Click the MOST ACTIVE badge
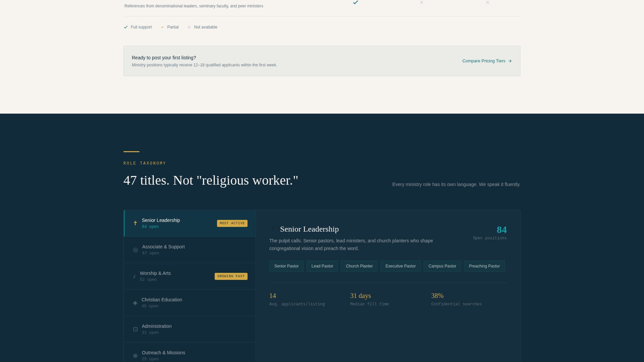This screenshot has width=644, height=362. [232, 223]
